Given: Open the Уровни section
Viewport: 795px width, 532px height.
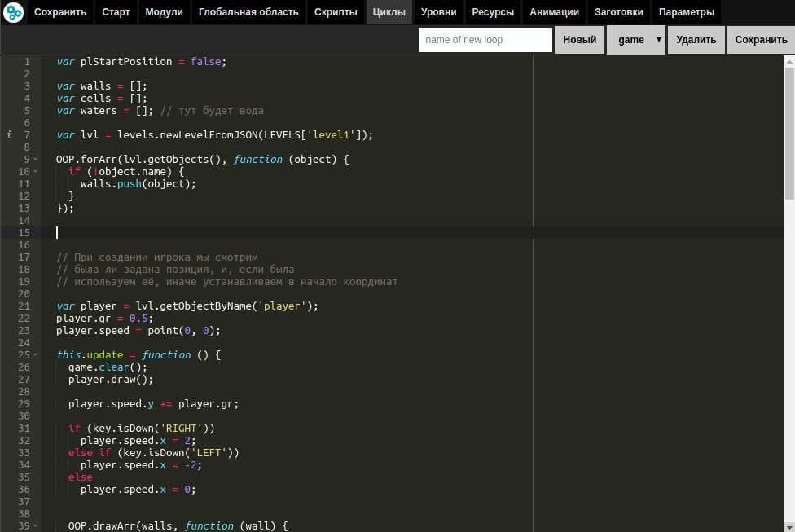Looking at the screenshot, I should tap(438, 12).
